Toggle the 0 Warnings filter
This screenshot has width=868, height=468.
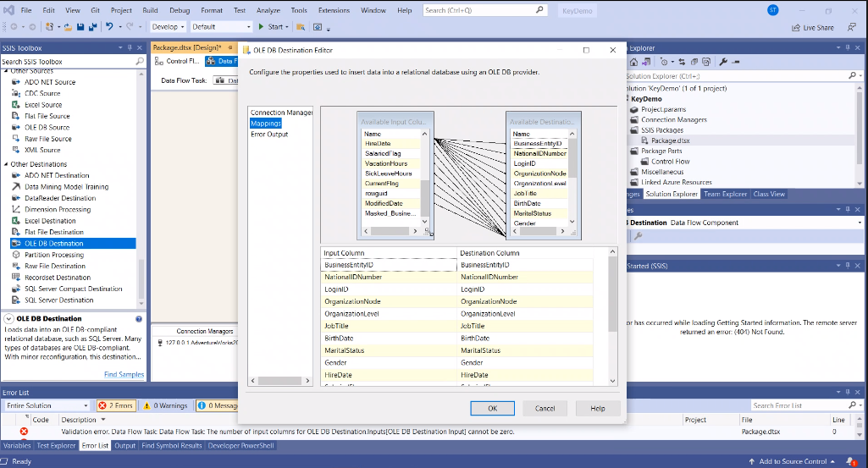coord(165,405)
